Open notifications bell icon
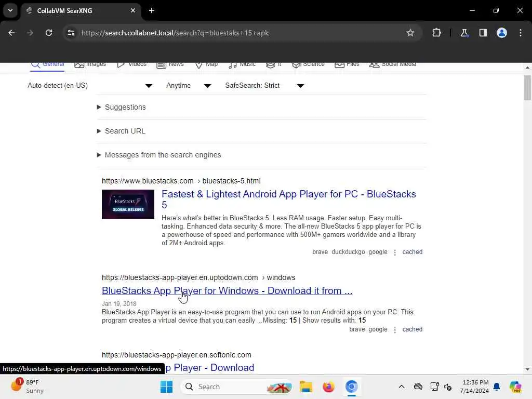The image size is (532, 399). (x=497, y=387)
